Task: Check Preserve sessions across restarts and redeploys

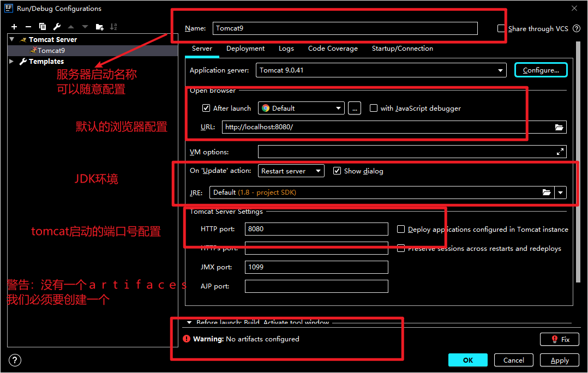Action: point(401,248)
